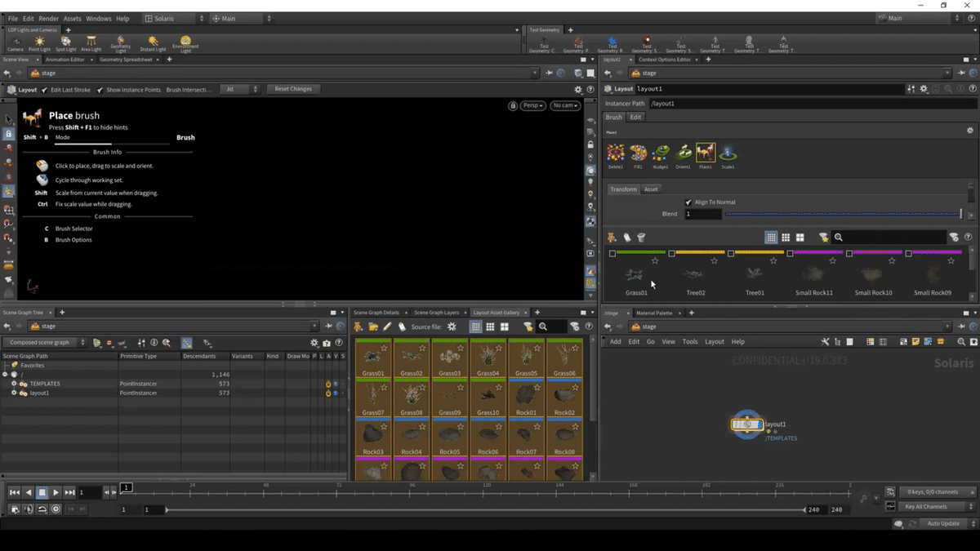The height and width of the screenshot is (551, 980).
Task: Star the Grass01 asset in gallery
Action: [385, 348]
